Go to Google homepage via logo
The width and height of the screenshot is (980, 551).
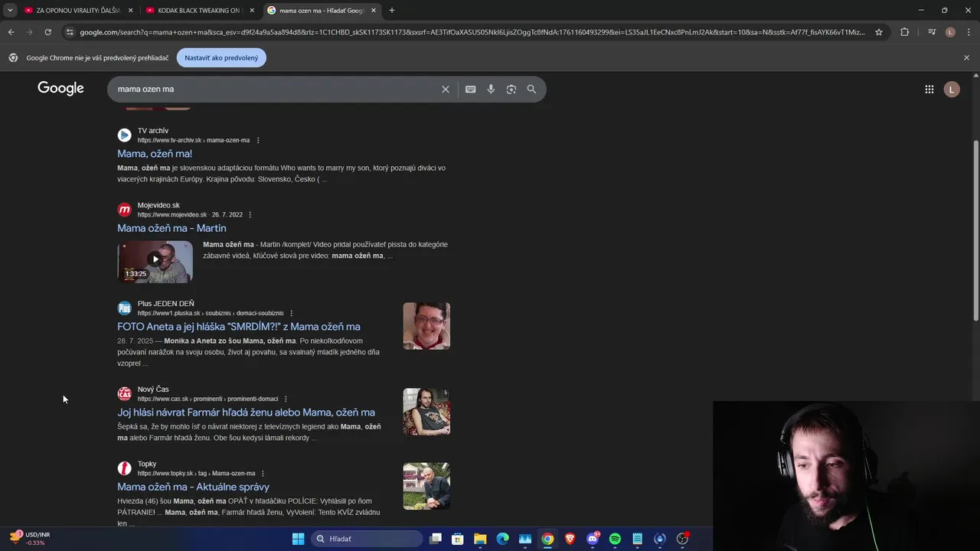point(60,89)
